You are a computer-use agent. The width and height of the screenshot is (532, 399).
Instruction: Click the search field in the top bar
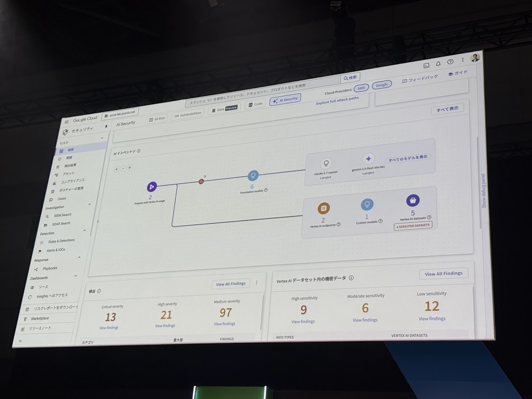pyautogui.click(x=262, y=92)
